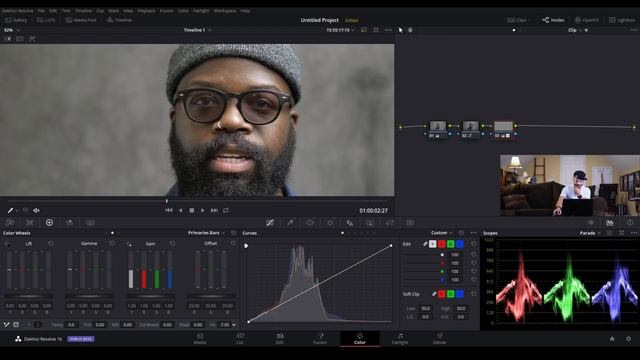This screenshot has width=640, height=360.
Task: Toggle Edit curve channel ganging link
Action: coord(425,244)
